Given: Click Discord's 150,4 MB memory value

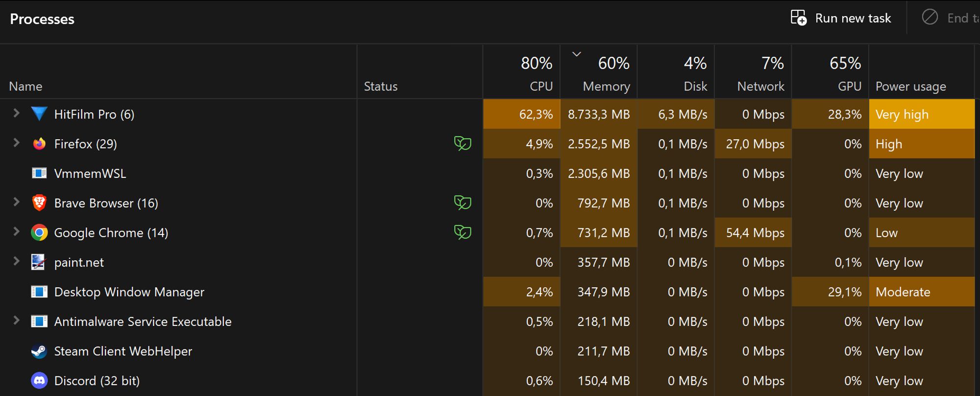Looking at the screenshot, I should click(x=603, y=381).
